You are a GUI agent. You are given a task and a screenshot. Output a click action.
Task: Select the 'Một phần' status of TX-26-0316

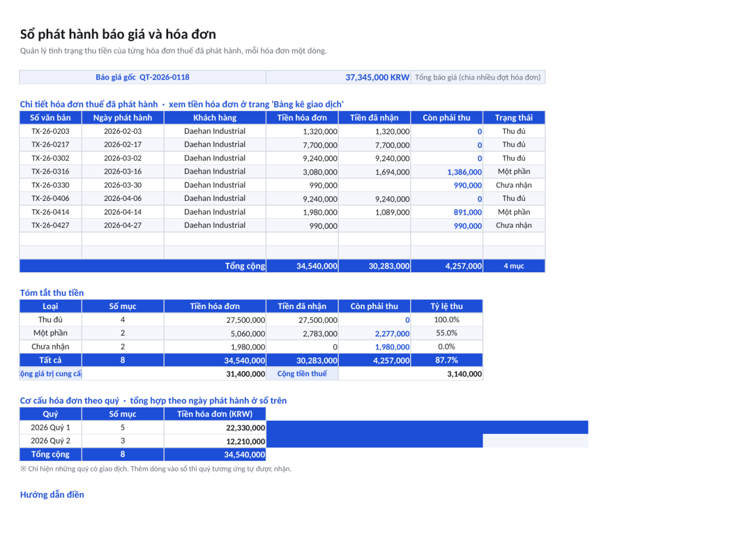click(x=514, y=171)
